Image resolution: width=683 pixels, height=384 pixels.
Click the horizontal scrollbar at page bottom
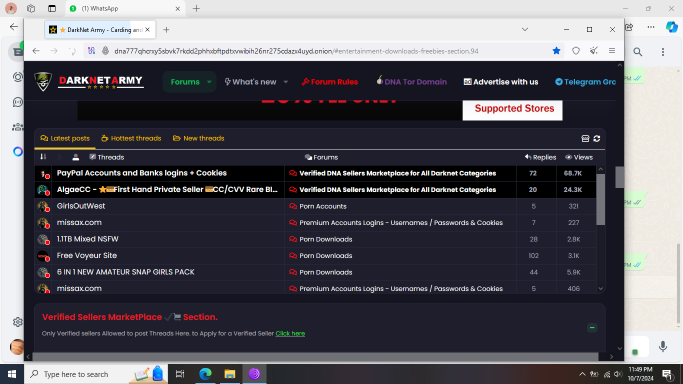click(315, 357)
